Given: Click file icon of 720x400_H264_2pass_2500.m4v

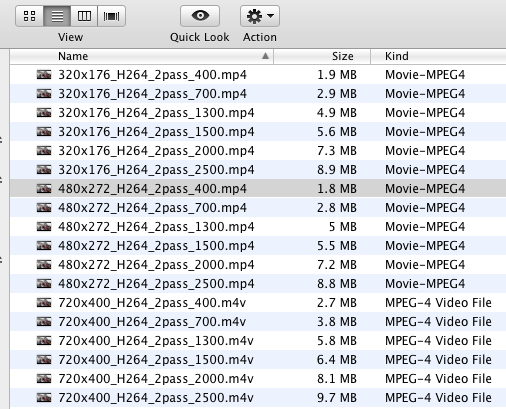Looking at the screenshot, I should pyautogui.click(x=44, y=397).
